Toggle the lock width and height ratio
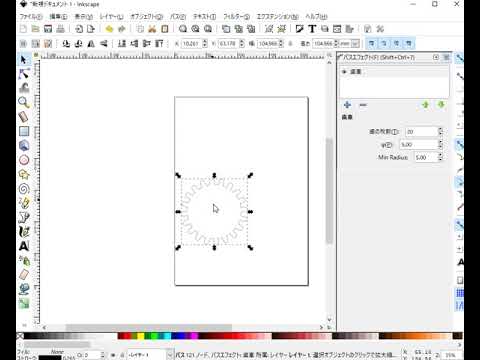Viewport: 480px width, 360px height. [290, 44]
